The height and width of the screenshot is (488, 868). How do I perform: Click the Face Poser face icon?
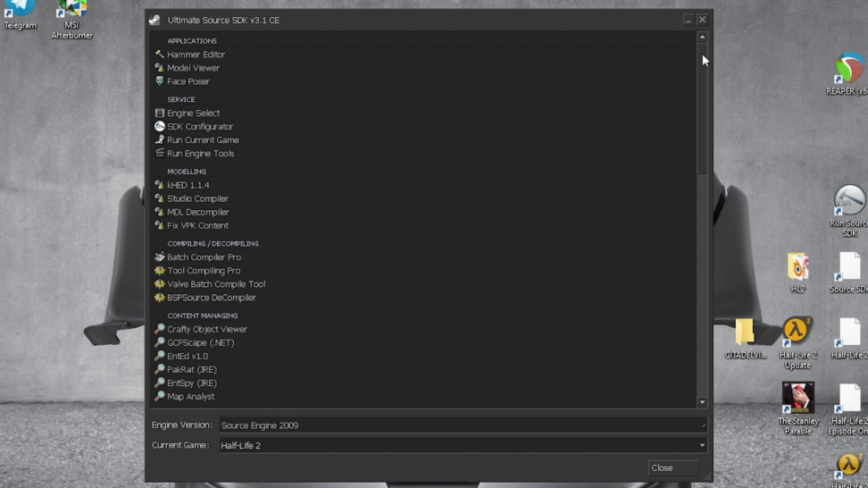click(x=160, y=80)
